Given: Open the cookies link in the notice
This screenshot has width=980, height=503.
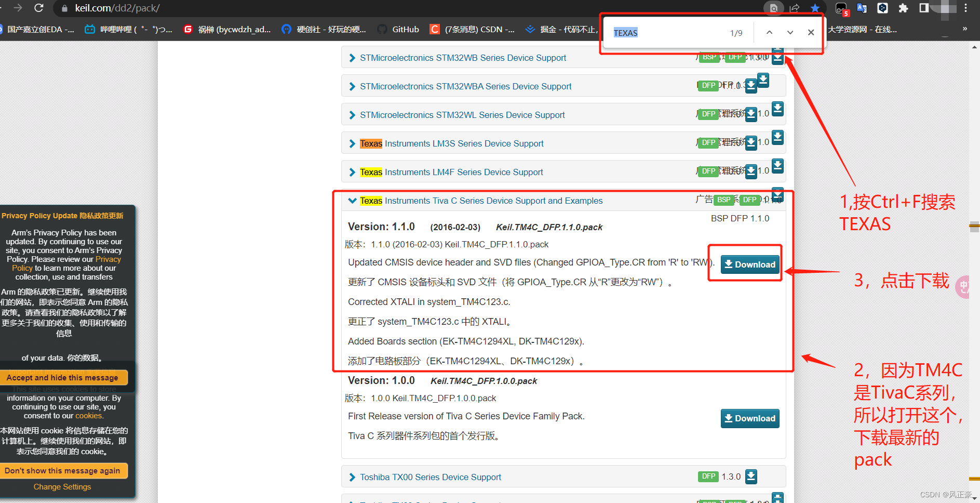Looking at the screenshot, I should pyautogui.click(x=89, y=416).
